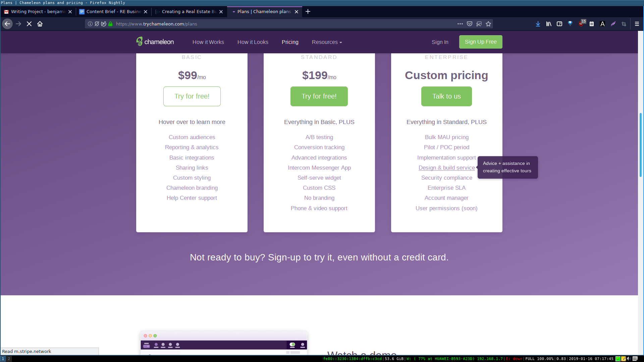Select workspace 2 in status bar
Viewport: 644px width, 362px height.
tap(9, 359)
